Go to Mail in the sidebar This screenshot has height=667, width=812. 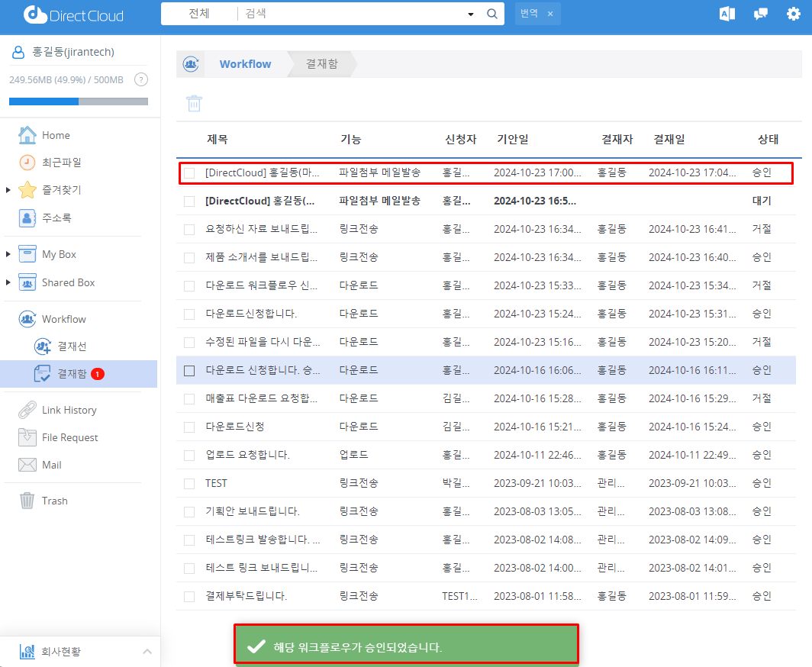[51, 465]
